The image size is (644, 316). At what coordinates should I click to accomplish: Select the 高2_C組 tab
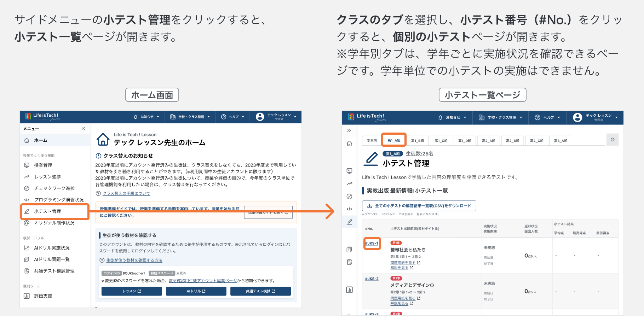pyautogui.click(x=536, y=141)
